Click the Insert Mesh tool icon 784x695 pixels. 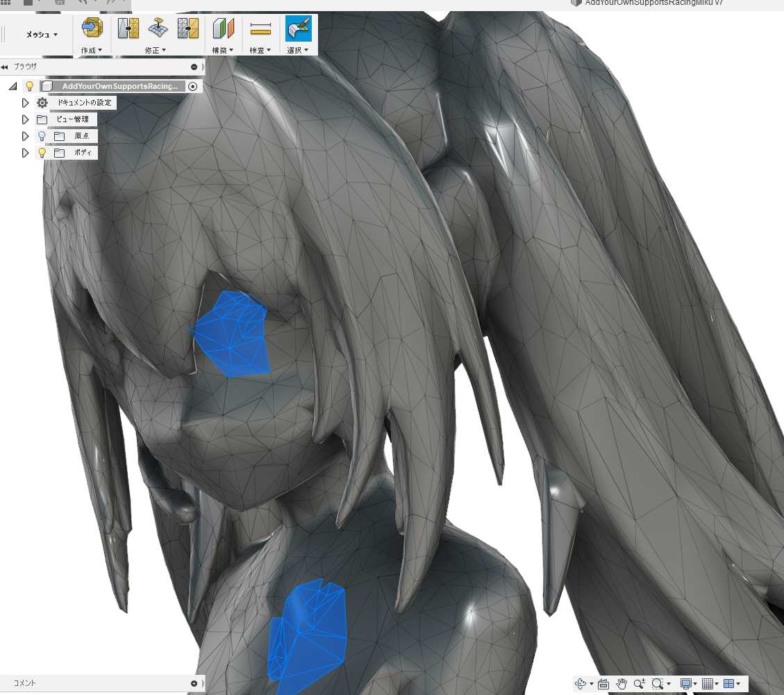point(92,28)
